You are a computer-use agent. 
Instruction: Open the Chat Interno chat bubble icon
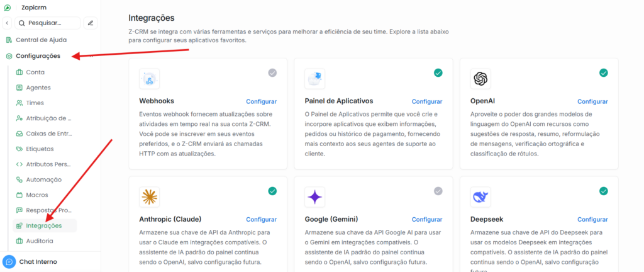(9, 261)
